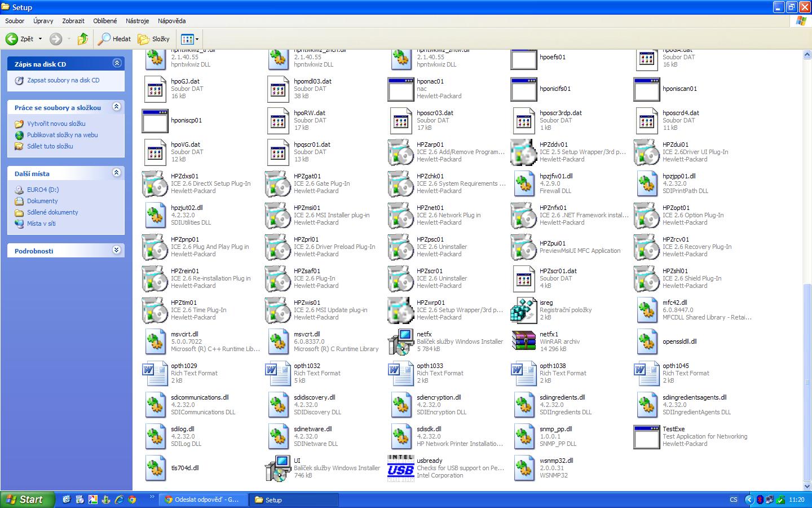Open the Soubor menu
The height and width of the screenshot is (508, 812).
tap(15, 21)
